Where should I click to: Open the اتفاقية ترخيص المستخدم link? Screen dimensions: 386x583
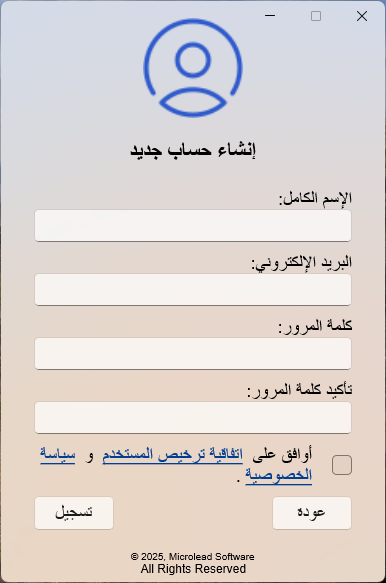[172, 454]
